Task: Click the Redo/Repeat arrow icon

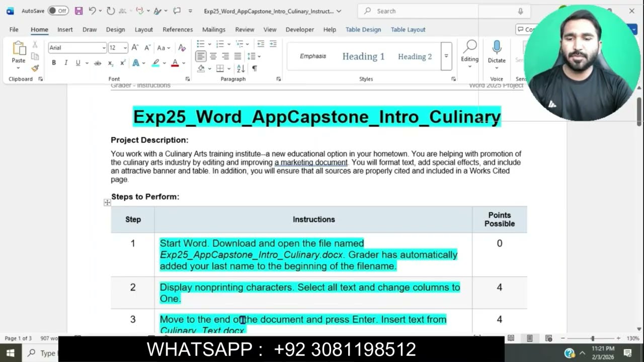Action: click(111, 11)
